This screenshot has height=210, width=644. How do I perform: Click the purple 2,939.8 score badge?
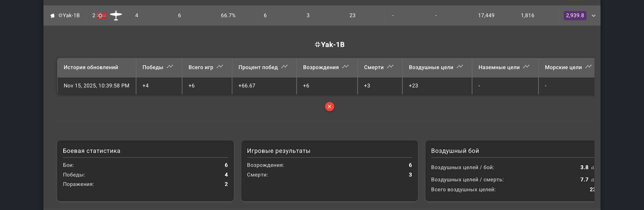coord(575,16)
